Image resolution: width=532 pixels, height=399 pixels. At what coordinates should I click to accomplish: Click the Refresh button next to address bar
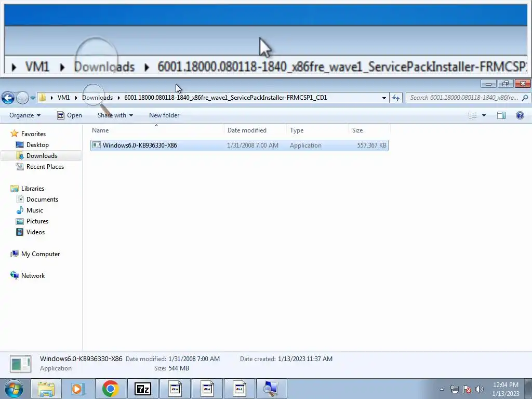(395, 98)
